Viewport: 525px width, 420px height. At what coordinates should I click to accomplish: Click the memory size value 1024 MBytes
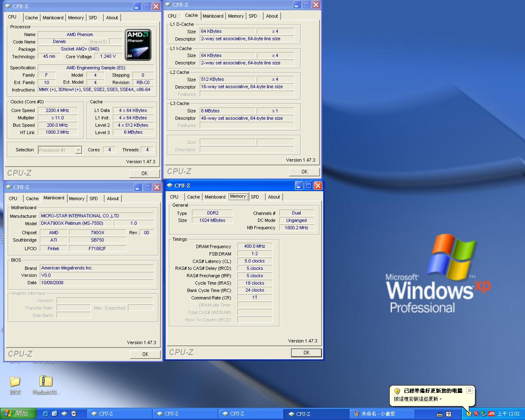212,220
